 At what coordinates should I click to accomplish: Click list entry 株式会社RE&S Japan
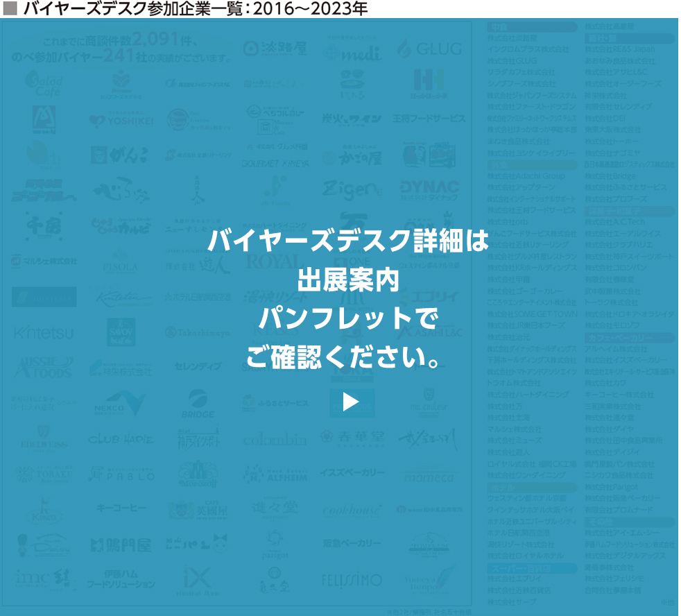(620, 49)
